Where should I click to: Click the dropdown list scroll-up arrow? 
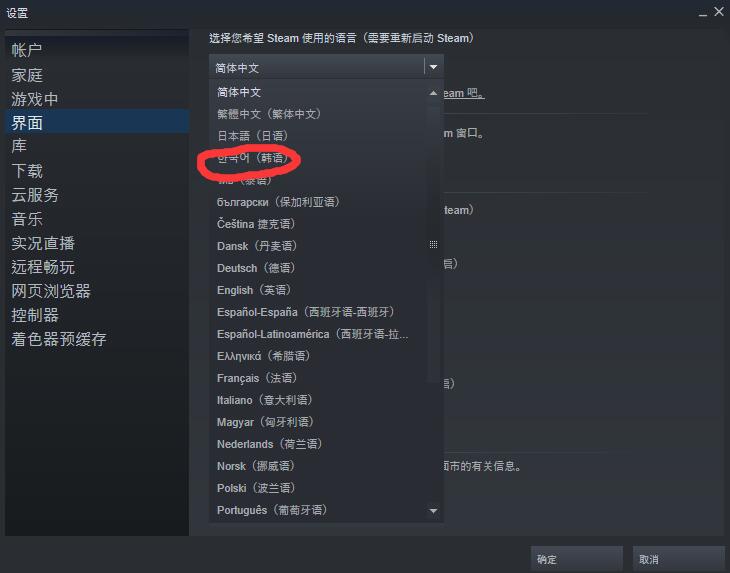(x=433, y=93)
